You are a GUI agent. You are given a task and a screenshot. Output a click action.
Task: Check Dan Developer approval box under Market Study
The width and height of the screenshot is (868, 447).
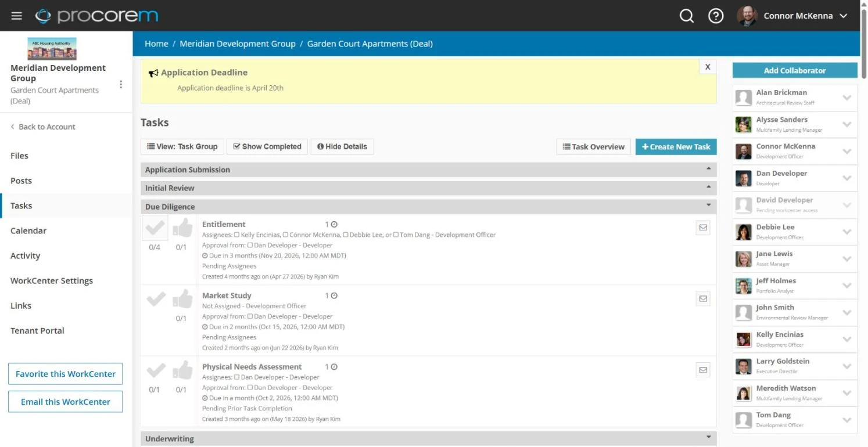pyautogui.click(x=250, y=316)
